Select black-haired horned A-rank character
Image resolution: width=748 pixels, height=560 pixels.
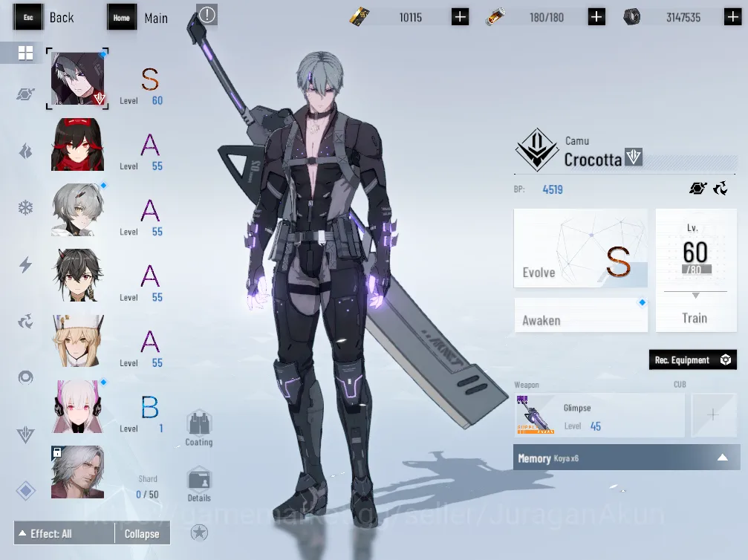tap(77, 276)
